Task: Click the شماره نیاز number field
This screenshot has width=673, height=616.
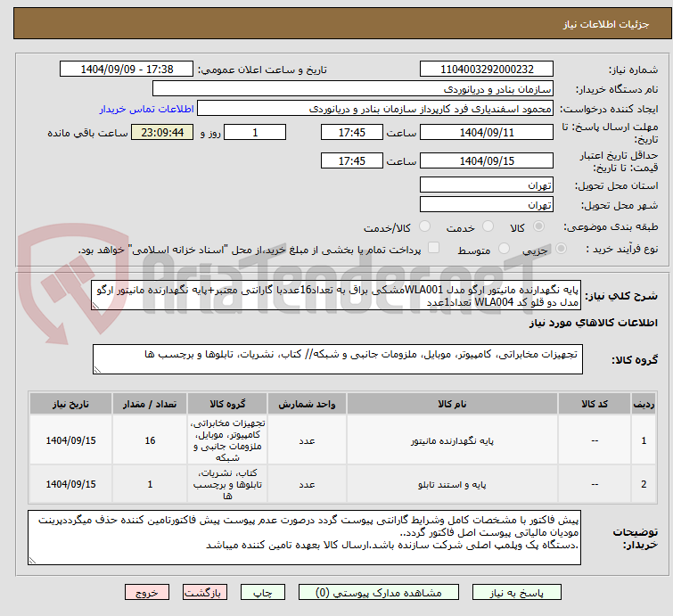Action: 487,70
